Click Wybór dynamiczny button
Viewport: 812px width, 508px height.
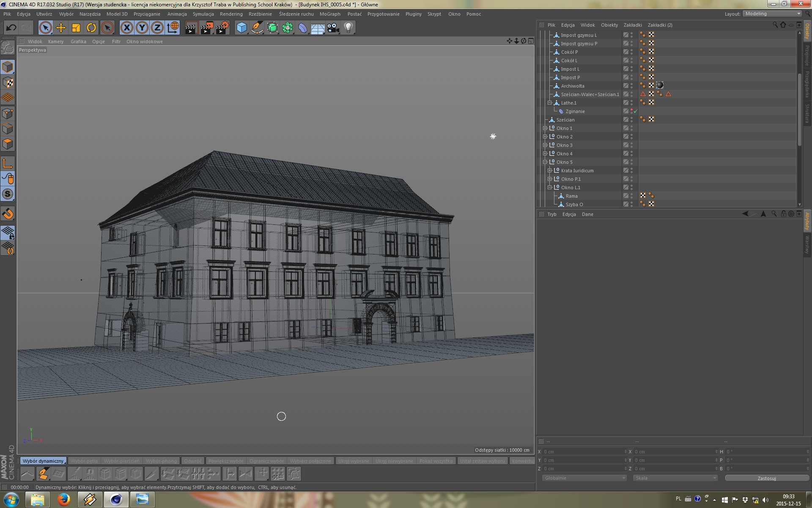pyautogui.click(x=43, y=461)
